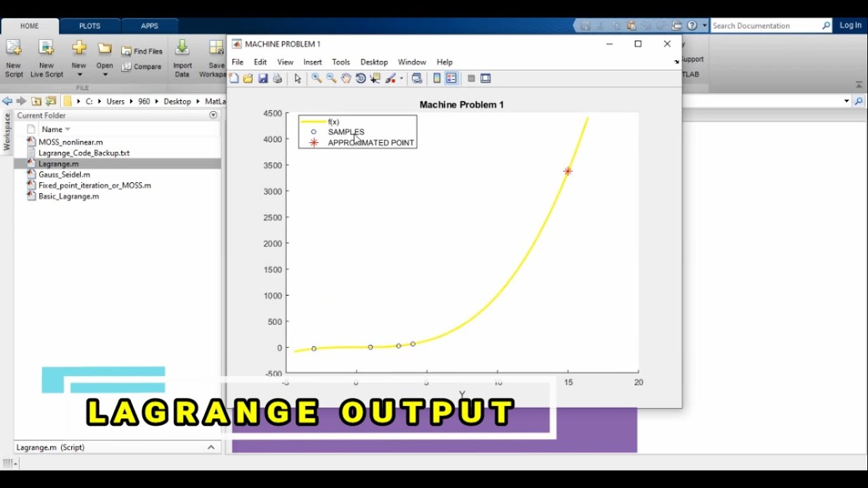Click the Paste icon in quick access toolbar
Image resolution: width=868 pixels, height=488 pixels.
(x=631, y=26)
